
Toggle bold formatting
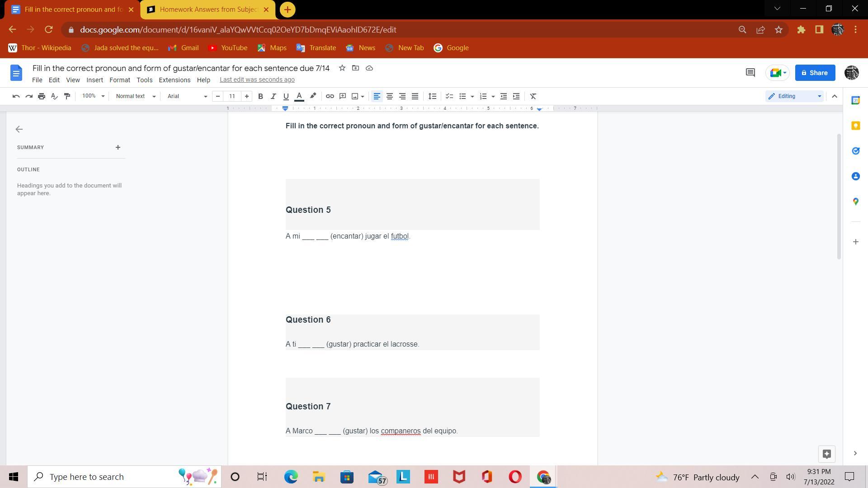click(260, 96)
